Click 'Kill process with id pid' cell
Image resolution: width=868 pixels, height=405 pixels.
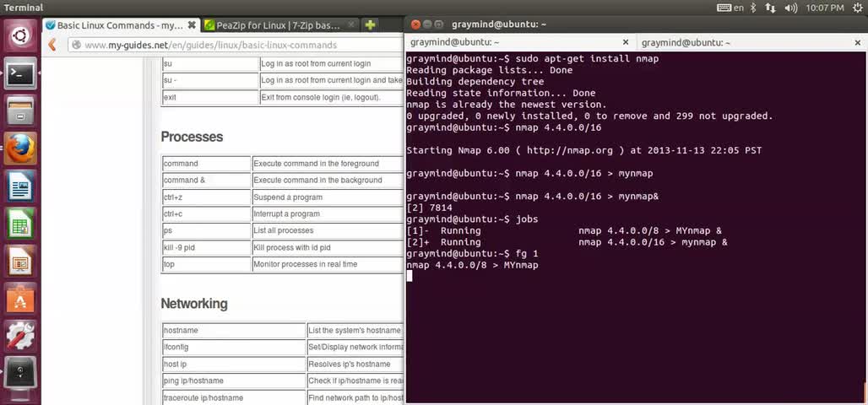[x=328, y=247]
